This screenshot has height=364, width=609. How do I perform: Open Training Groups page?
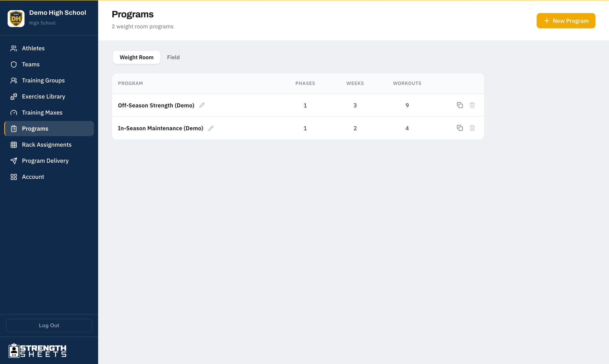point(49,80)
